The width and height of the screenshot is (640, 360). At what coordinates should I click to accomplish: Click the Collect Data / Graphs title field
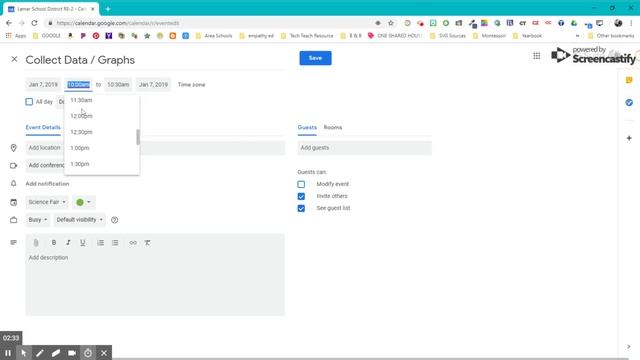(x=155, y=60)
